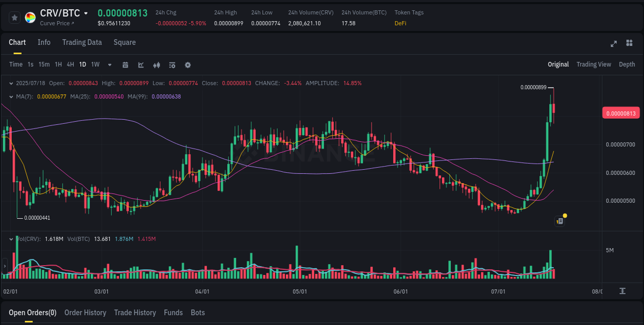Favorite CRV/BTC using the star icon
Screen dimensions: 644x325
[14, 17]
